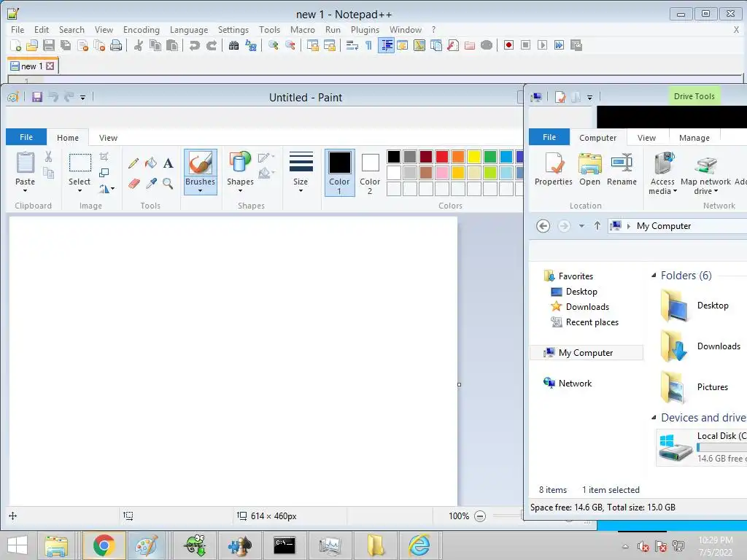
Task: Switch to the View tab in Paint
Action: (x=108, y=138)
